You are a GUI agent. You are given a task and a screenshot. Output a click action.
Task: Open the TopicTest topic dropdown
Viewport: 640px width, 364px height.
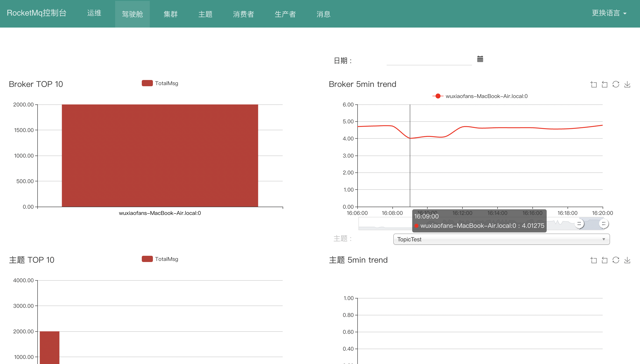point(502,239)
